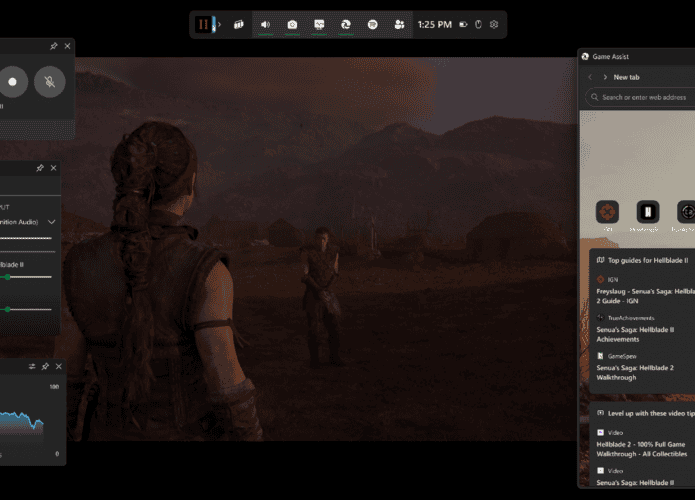Screen dimensions: 695x500
Task: Close the Performance widget
Action: (59, 367)
